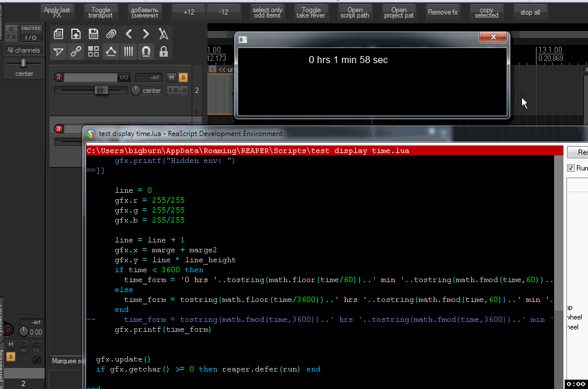Click the timer window's title bar icon
This screenshot has height=389, width=588.
tap(243, 40)
